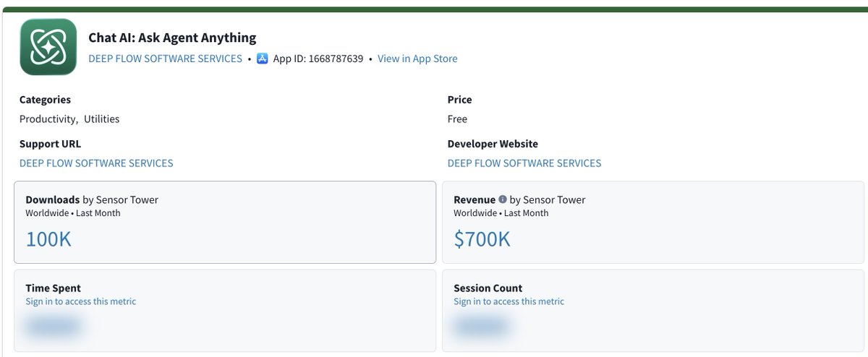Click the $700K revenue value
The width and height of the screenshot is (868, 357).
coord(482,239)
